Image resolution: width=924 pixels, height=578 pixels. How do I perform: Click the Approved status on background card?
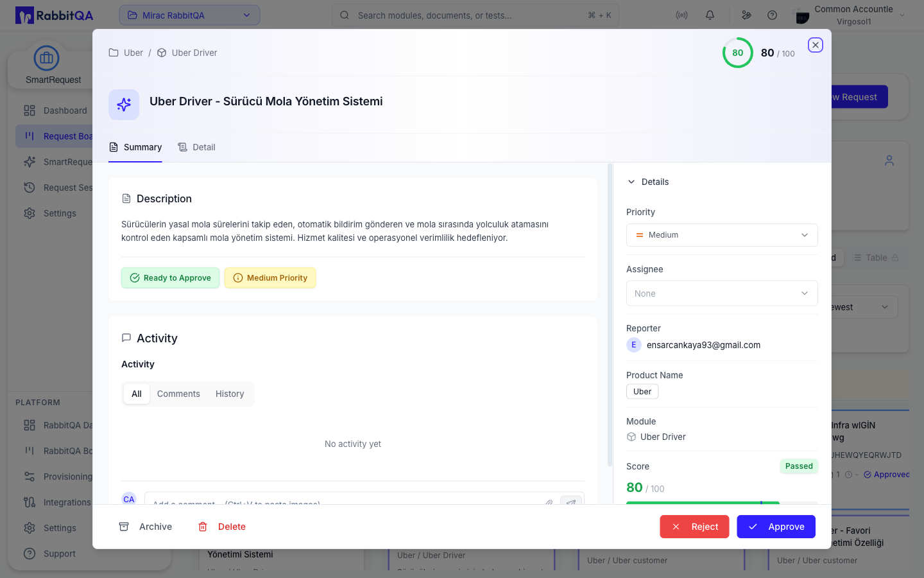click(886, 475)
